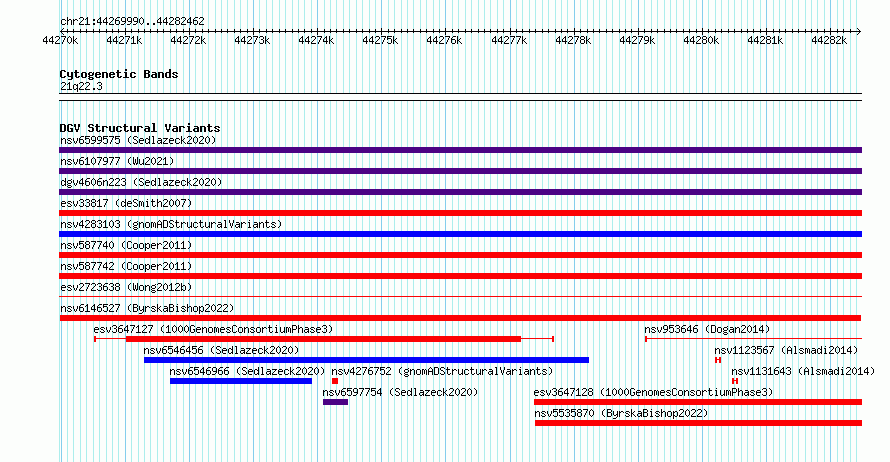Click the DGV Structural Variants track title
Screen dimensions: 890x462
point(140,128)
